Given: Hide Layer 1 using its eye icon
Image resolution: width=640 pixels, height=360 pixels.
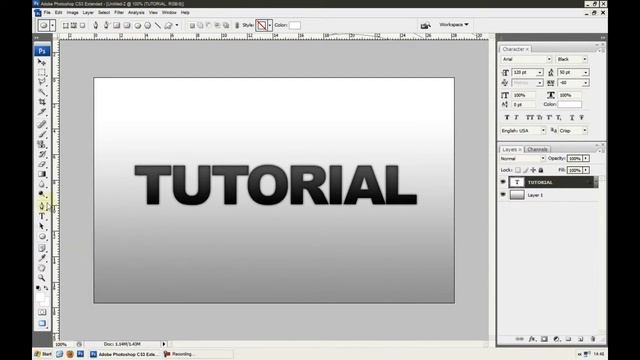Looking at the screenshot, I should 503,195.
